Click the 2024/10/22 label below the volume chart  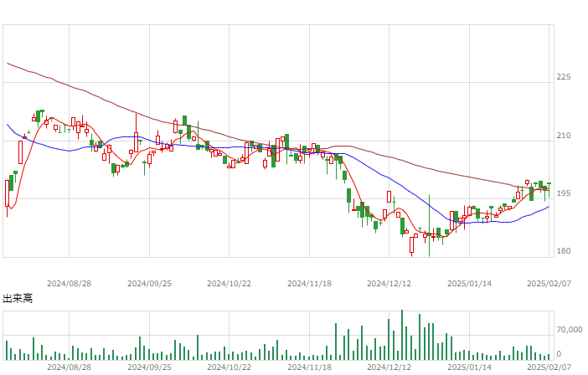pyautogui.click(x=229, y=367)
